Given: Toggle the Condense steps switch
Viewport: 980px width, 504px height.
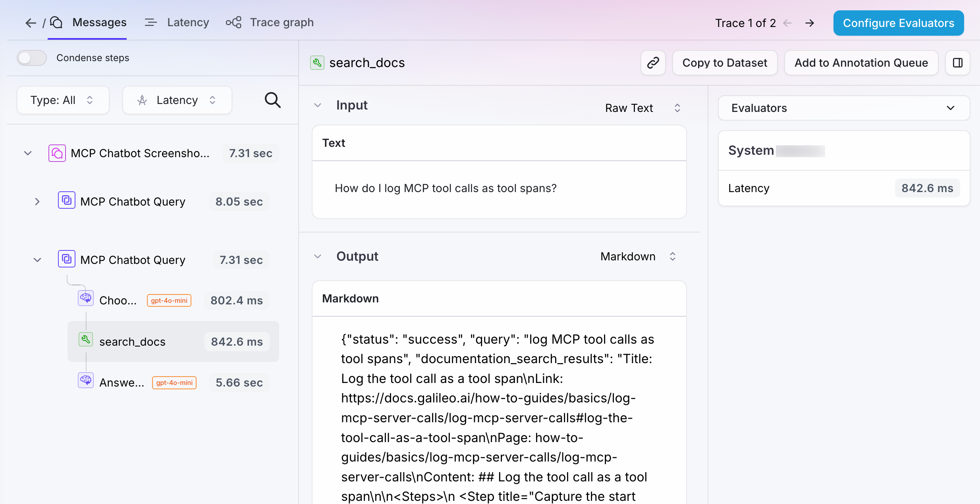Looking at the screenshot, I should (32, 58).
